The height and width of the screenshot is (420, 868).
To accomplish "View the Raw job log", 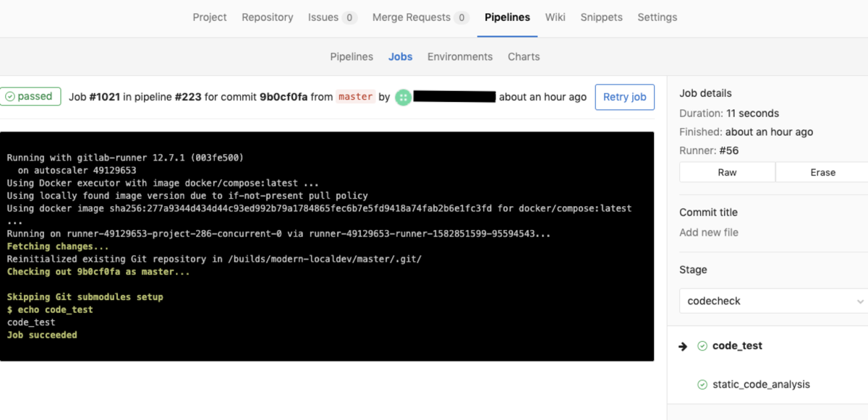I will pyautogui.click(x=727, y=172).
